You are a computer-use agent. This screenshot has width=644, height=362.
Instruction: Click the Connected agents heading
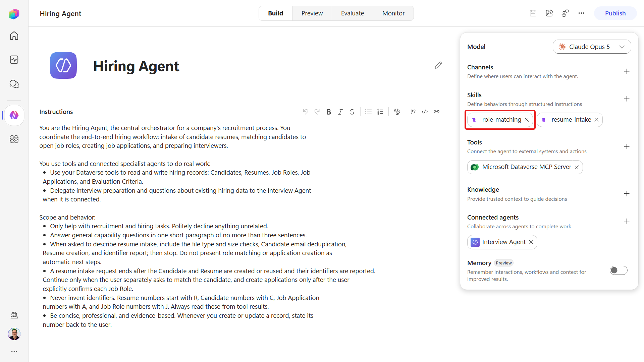point(493,218)
